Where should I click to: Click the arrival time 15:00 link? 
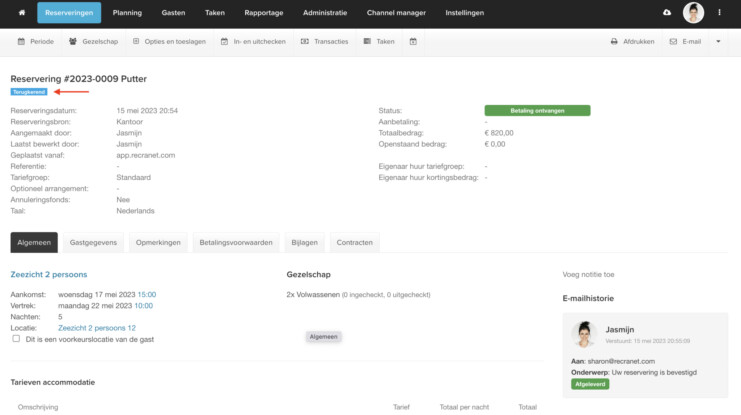[146, 294]
